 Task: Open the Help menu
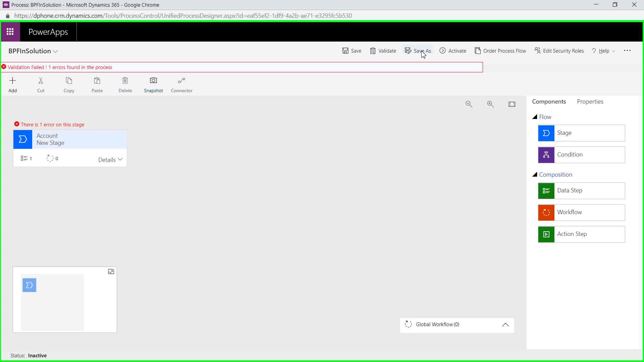point(603,51)
